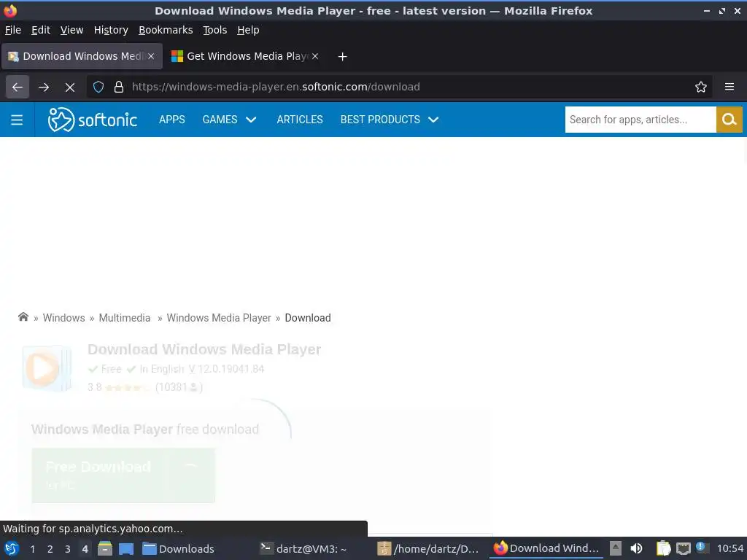This screenshot has width=747, height=560.
Task: Click the show desktop icon in taskbar
Action: click(x=126, y=548)
